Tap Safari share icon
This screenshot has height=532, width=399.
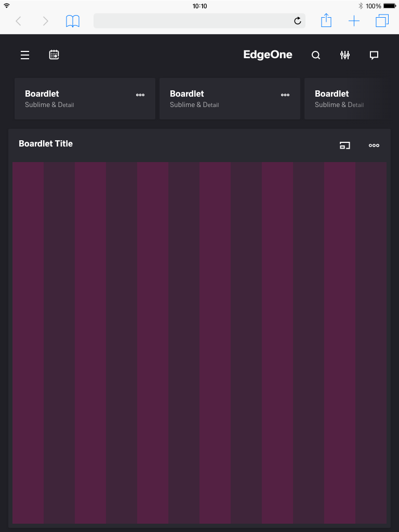pyautogui.click(x=326, y=21)
